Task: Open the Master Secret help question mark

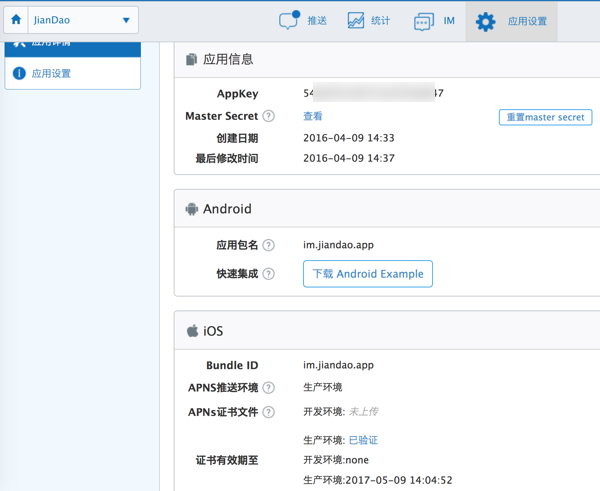Action: tap(269, 116)
